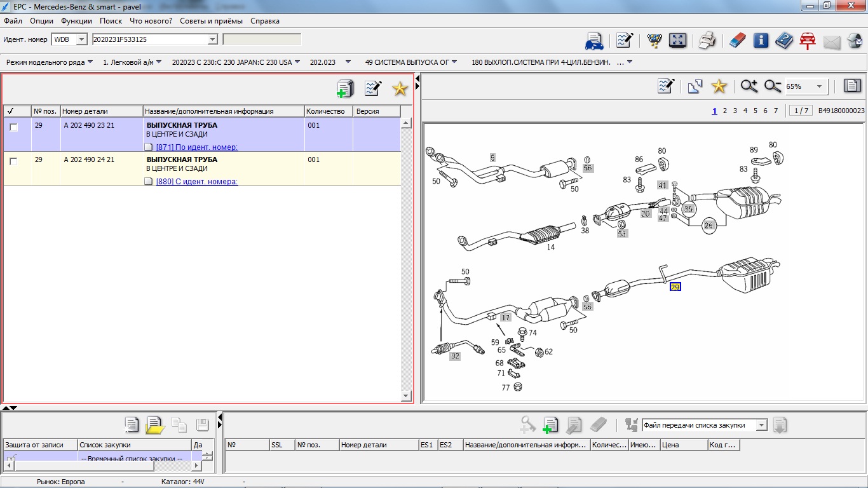Open the globe with mail icon

click(x=854, y=41)
